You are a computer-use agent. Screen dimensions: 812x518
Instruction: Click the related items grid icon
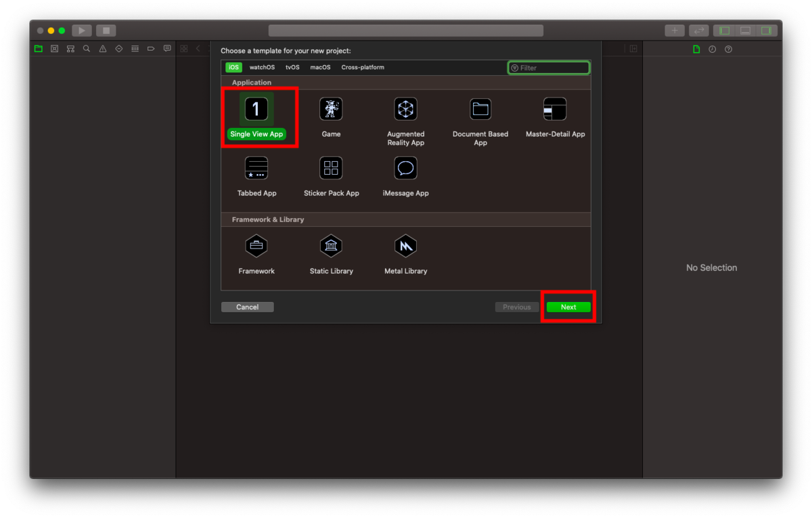(183, 49)
